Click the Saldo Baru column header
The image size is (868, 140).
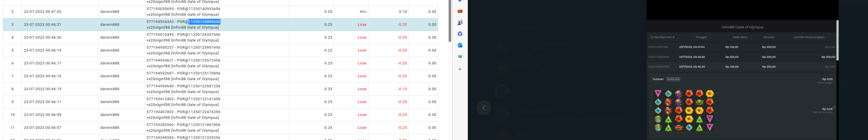[740, 37]
